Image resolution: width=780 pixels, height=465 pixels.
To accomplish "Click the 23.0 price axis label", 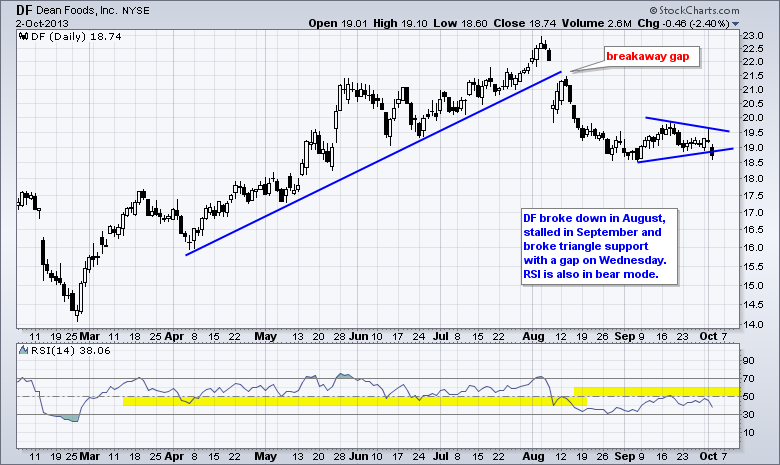I will [753, 35].
